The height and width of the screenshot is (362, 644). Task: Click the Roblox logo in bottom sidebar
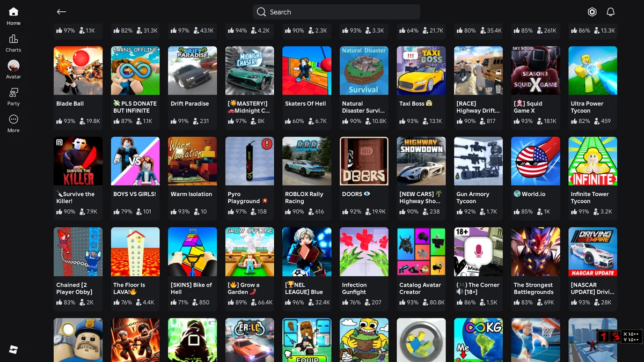[x=13, y=350]
